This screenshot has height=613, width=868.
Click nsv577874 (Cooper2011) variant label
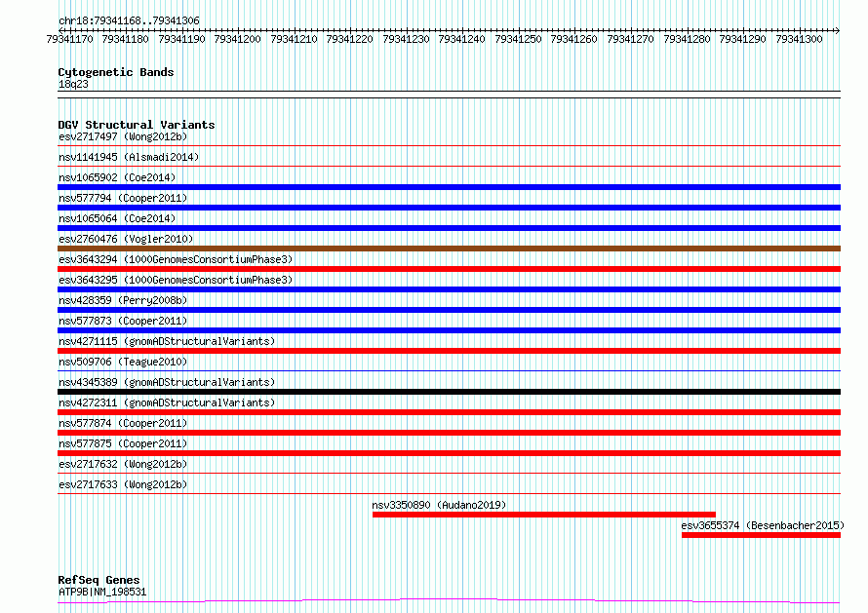(123, 423)
